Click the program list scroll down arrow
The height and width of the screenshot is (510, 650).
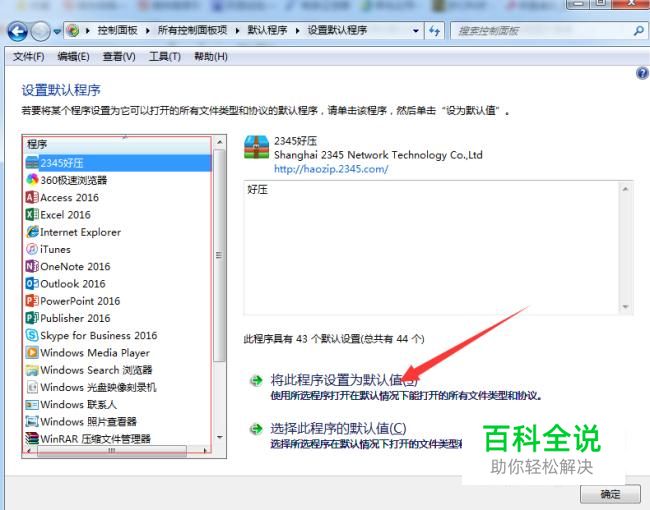[x=220, y=437]
